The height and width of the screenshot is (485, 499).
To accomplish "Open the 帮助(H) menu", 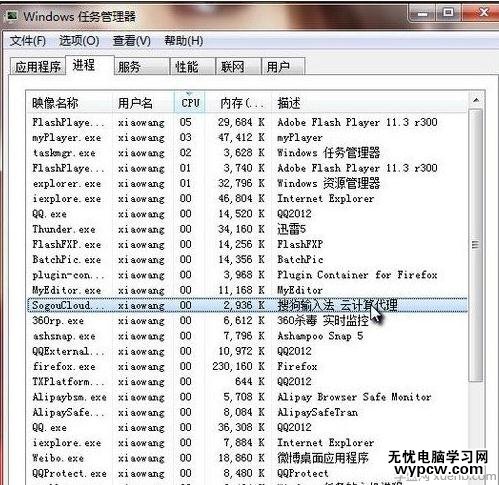I will coord(184,41).
